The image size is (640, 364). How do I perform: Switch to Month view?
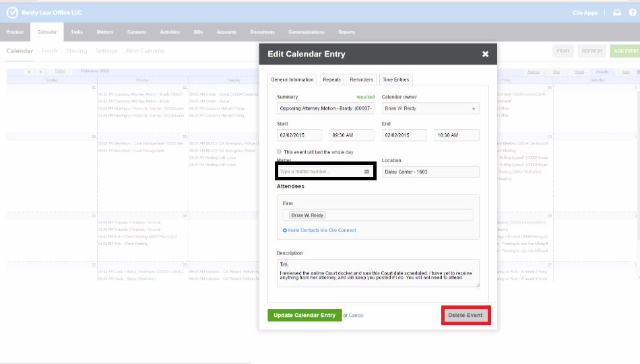point(602,72)
